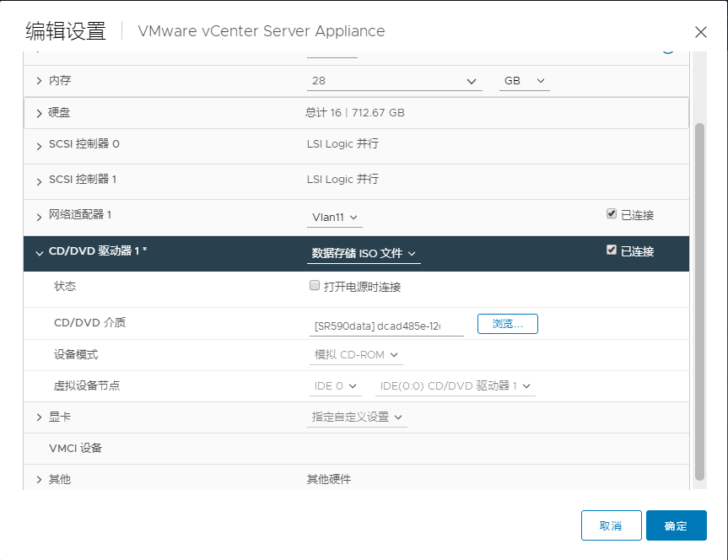This screenshot has height=560, width=728.
Task: Open the Vlan11 network dropdown
Action: pos(334,218)
